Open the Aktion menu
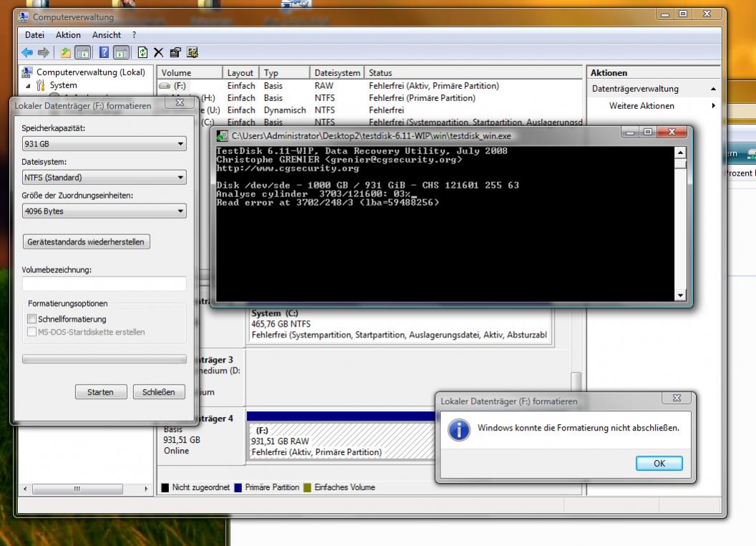 pos(68,35)
